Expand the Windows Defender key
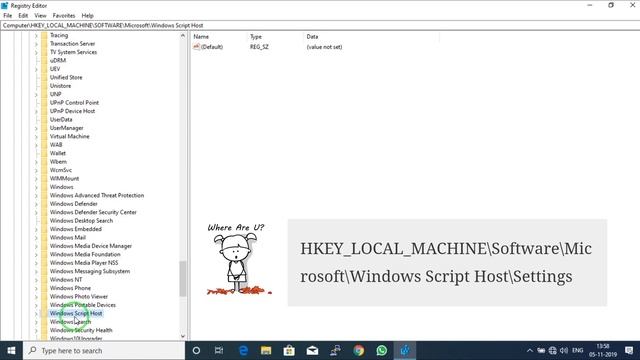This screenshot has width=640, height=360. coord(36,204)
